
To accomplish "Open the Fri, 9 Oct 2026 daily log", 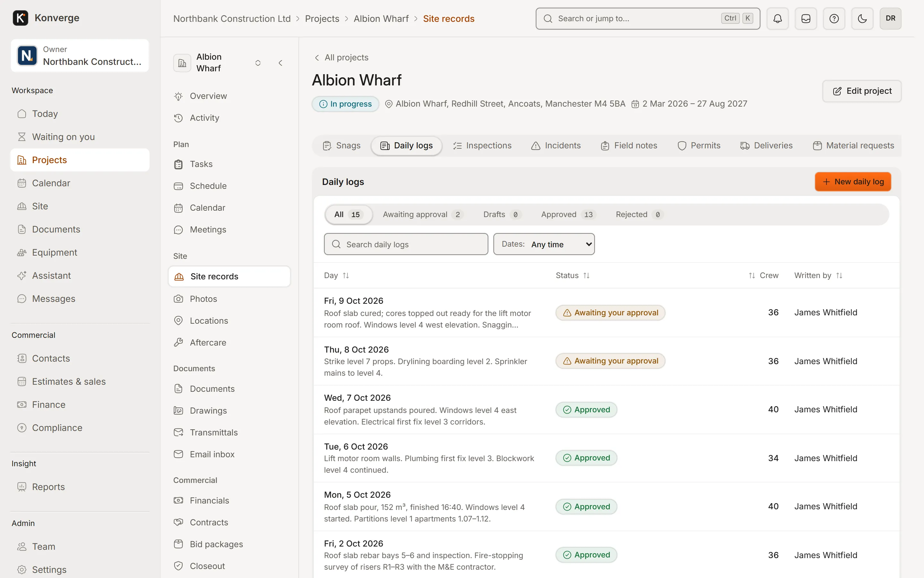I will pyautogui.click(x=606, y=312).
